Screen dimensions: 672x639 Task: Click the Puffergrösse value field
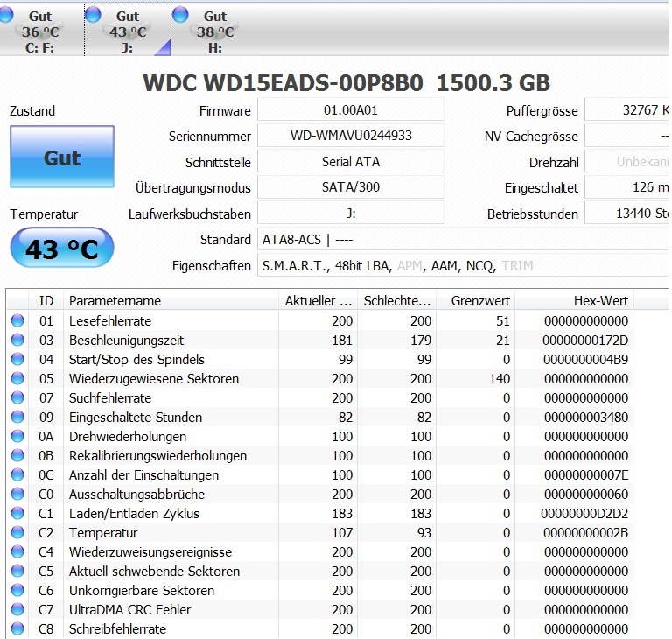627,110
